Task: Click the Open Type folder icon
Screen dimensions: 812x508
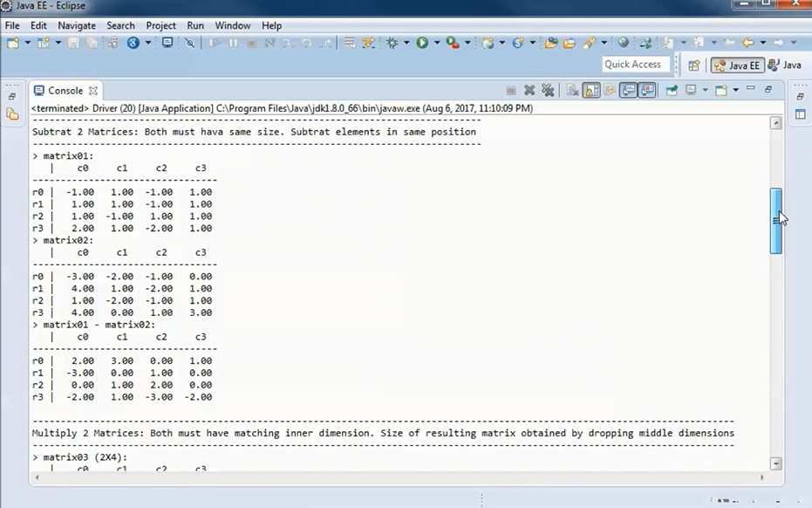Action: coord(551,43)
